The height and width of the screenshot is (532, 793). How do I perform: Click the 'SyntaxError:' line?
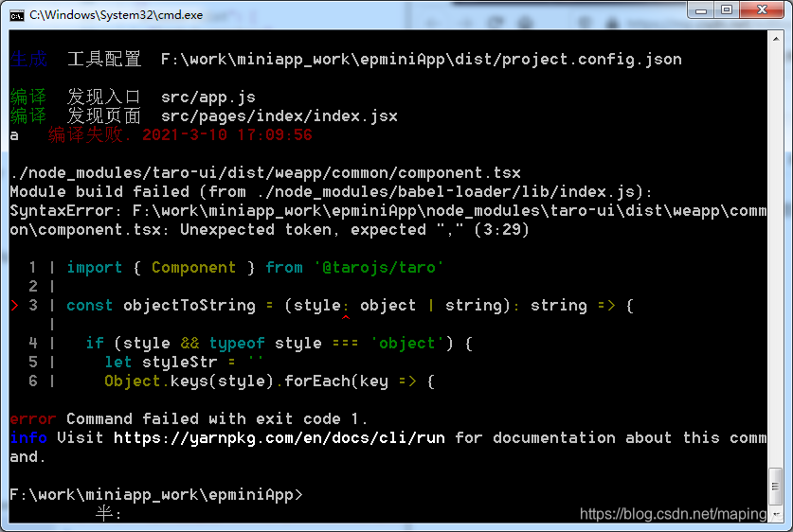(387, 211)
